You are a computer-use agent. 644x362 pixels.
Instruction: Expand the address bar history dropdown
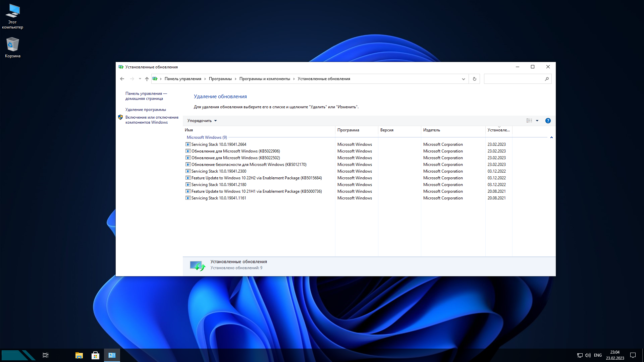pyautogui.click(x=463, y=79)
